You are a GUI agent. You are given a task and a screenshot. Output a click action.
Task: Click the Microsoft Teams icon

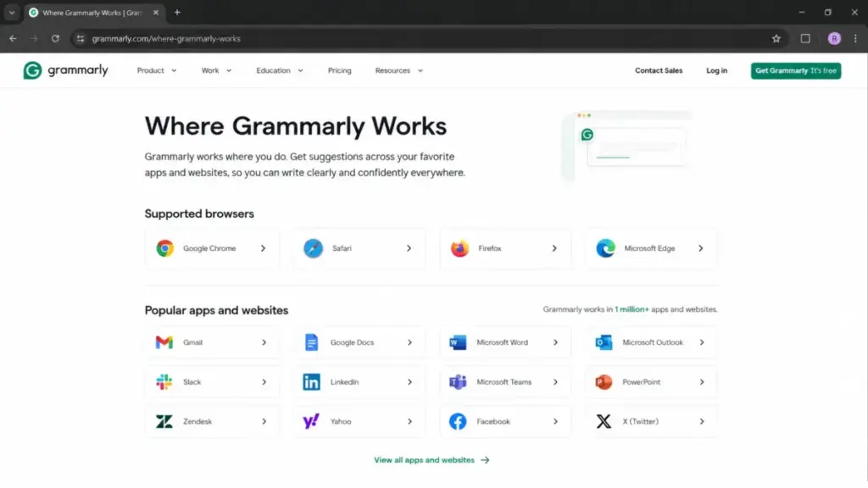tap(457, 382)
